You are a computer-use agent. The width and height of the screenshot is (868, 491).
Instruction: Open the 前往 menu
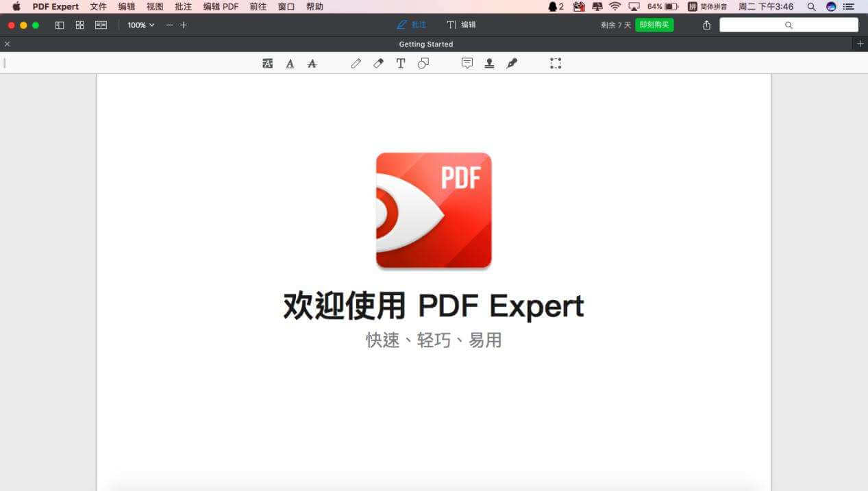pyautogui.click(x=258, y=6)
